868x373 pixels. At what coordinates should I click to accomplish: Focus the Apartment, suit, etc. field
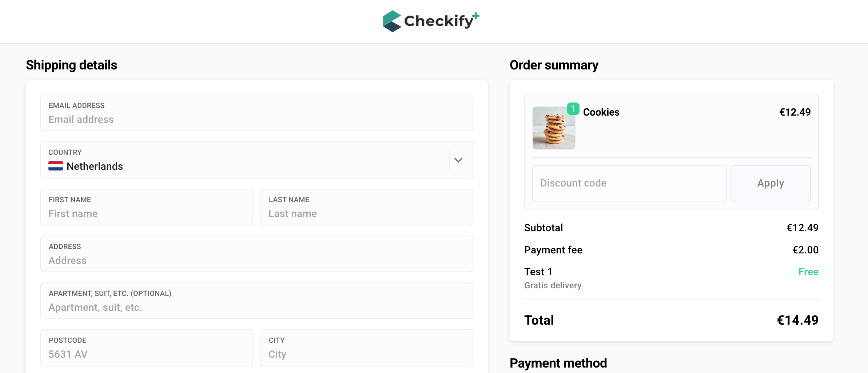click(x=256, y=307)
